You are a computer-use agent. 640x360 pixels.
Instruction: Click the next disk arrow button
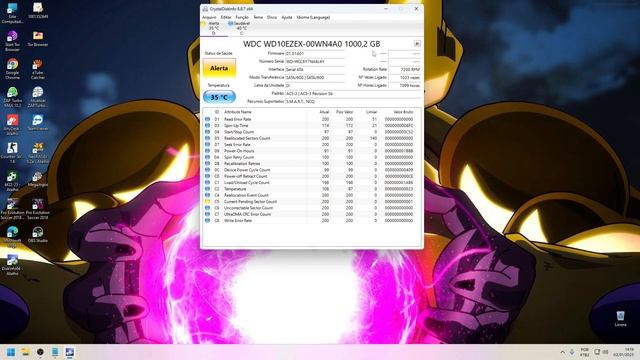417,44
